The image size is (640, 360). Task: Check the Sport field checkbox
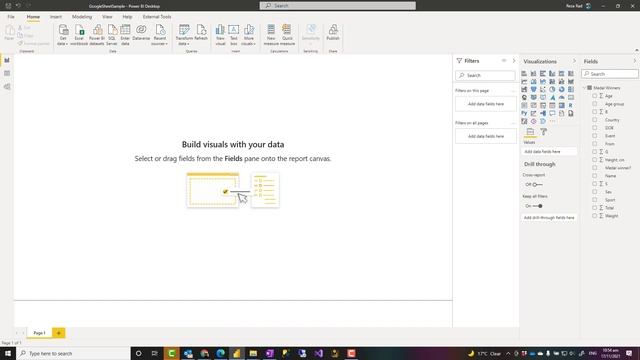point(595,200)
